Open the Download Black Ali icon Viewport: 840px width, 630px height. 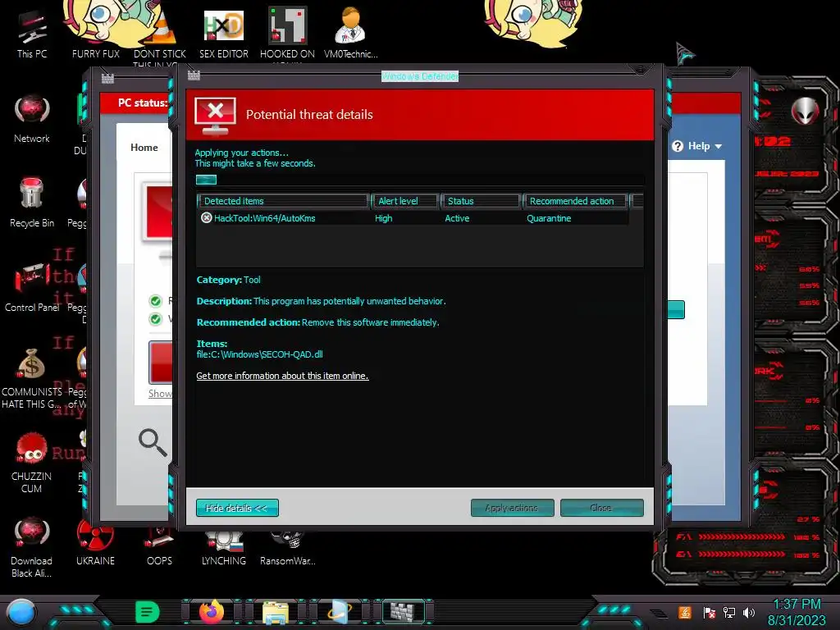tap(32, 547)
